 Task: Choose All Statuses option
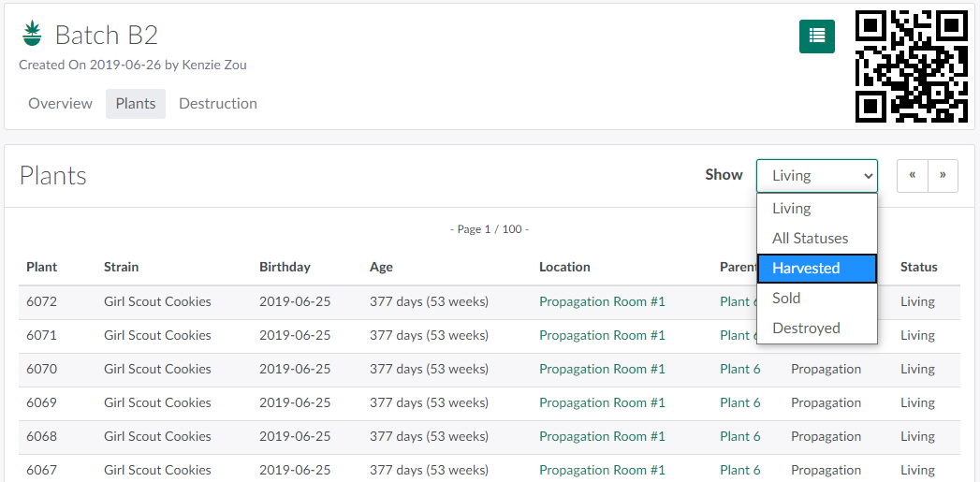point(811,238)
